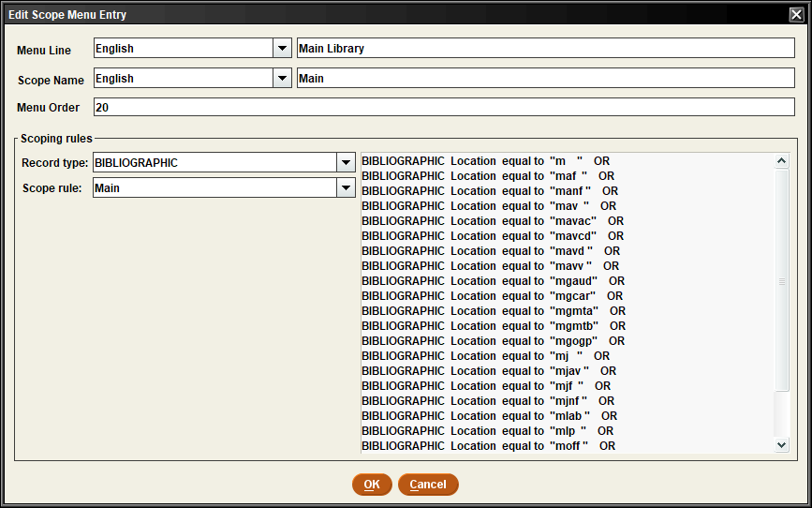Open the Scope Name language dropdown
Image resolution: width=812 pixels, height=508 pixels.
point(282,79)
